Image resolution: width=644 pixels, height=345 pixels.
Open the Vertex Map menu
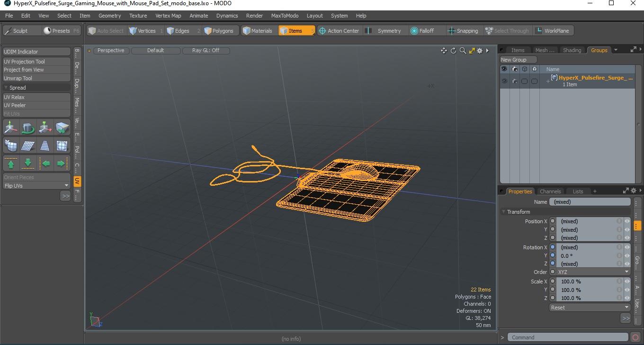click(168, 16)
